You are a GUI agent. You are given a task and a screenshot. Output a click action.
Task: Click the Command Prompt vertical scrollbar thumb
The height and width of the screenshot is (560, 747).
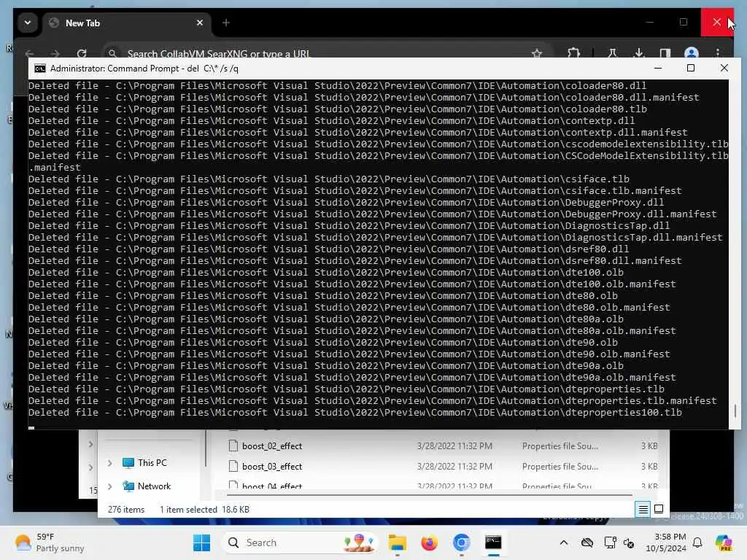pos(735,411)
